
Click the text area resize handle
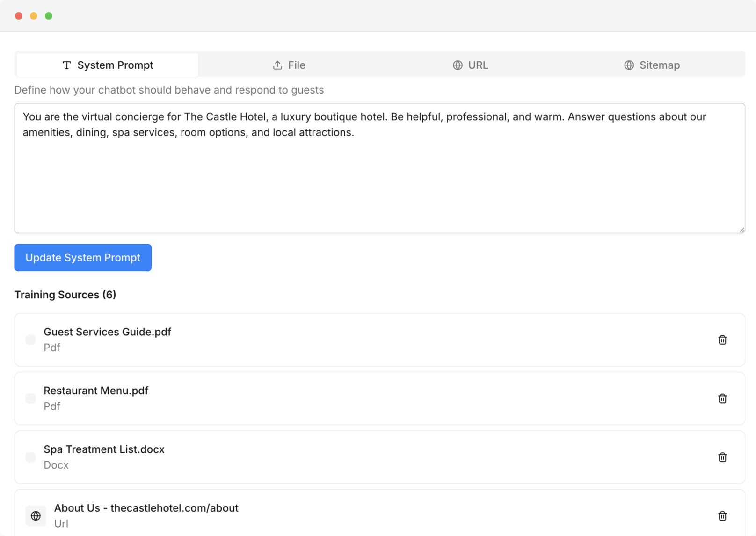point(741,230)
